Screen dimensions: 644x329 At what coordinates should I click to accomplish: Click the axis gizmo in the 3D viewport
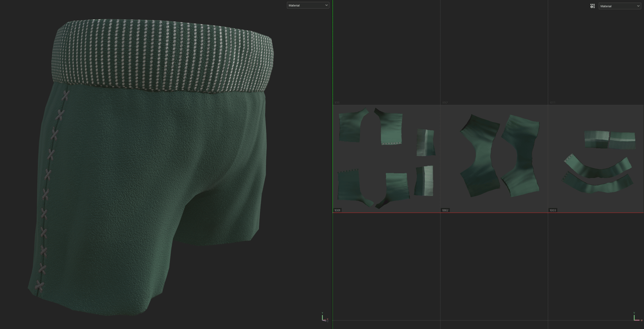[x=324, y=317]
